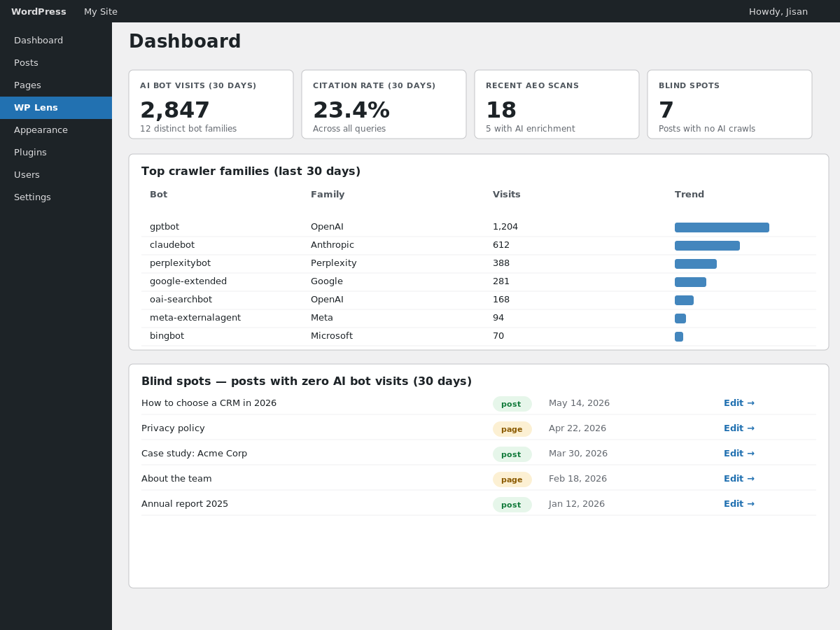Click the Dashboard page heading
840x630 pixels.
[x=185, y=41]
